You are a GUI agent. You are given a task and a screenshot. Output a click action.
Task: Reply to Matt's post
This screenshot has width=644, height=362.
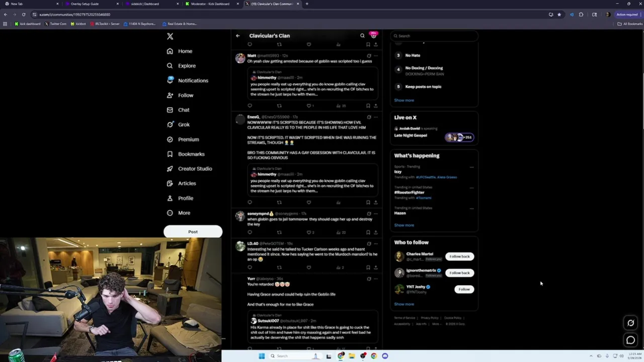coord(250,106)
